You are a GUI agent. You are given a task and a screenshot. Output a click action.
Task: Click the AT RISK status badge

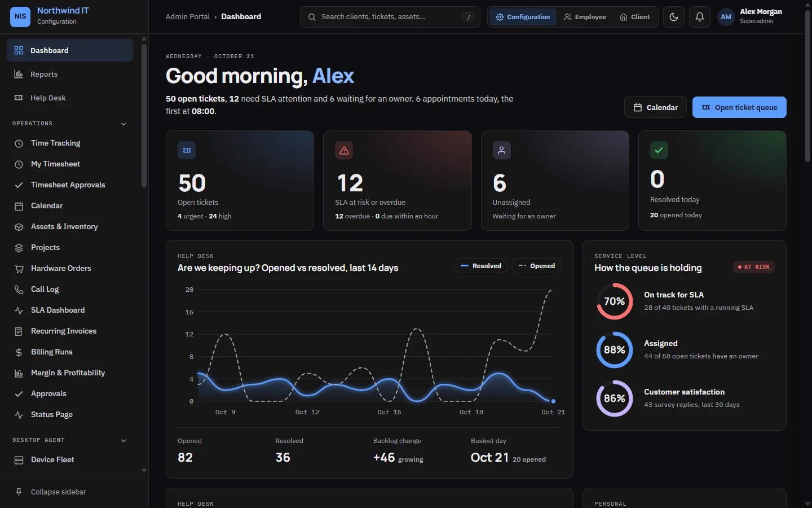coord(754,267)
